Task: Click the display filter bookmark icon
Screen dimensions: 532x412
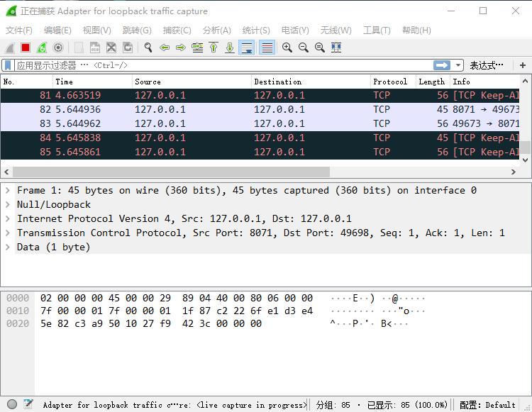Action: click(x=9, y=65)
